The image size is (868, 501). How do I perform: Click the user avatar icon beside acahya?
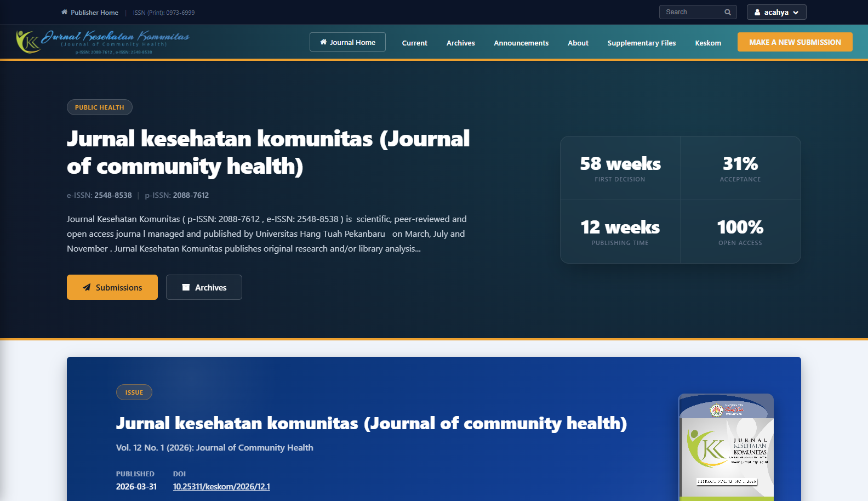pos(757,12)
